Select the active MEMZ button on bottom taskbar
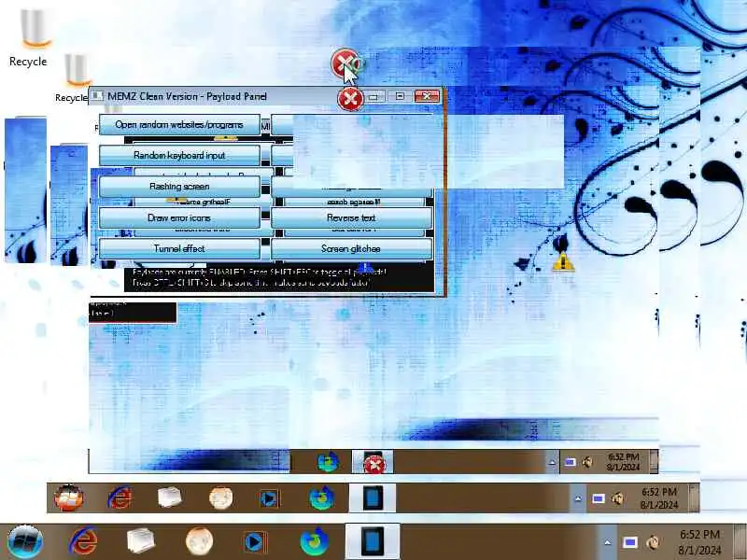The height and width of the screenshot is (560, 747). pos(372,542)
